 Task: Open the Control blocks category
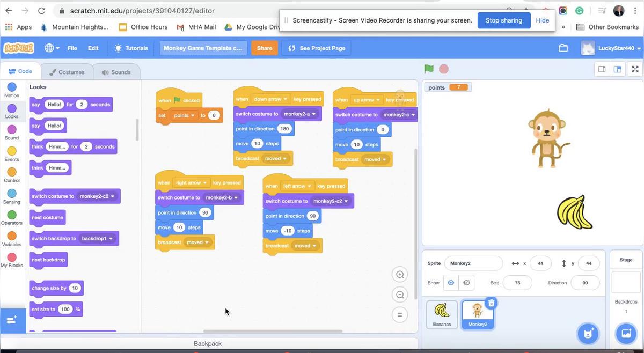12,175
